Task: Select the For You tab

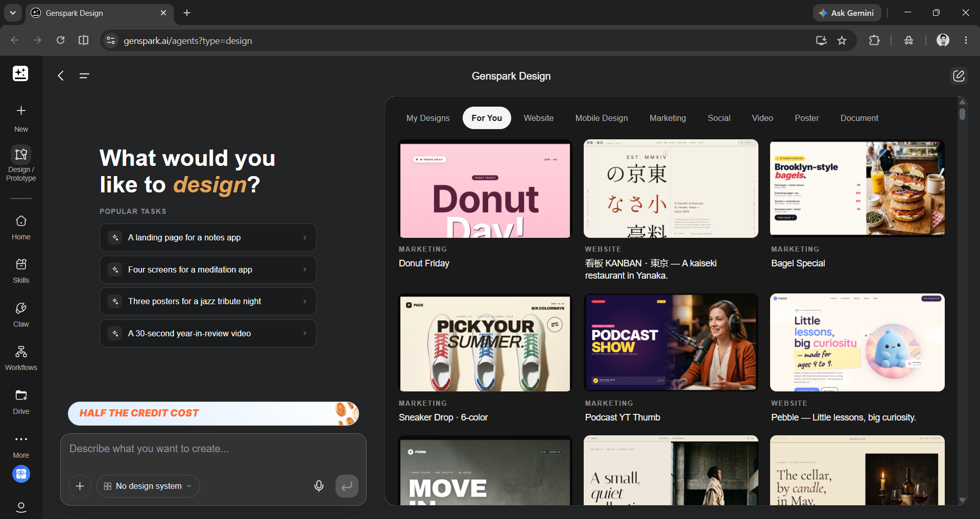Action: click(487, 118)
